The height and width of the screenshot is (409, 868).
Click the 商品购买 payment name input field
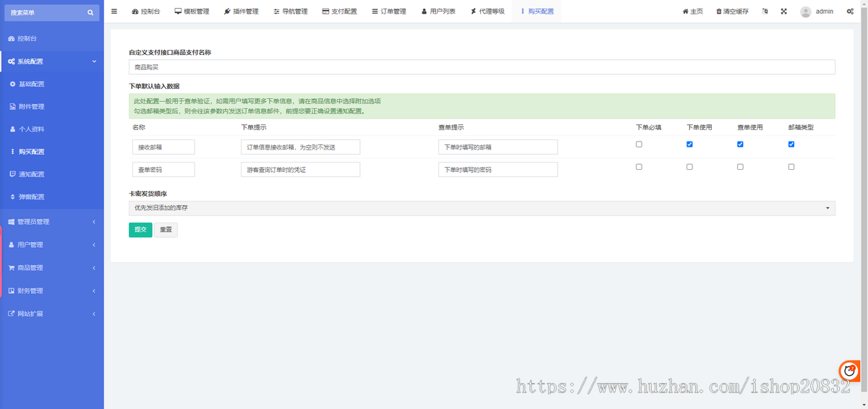[482, 67]
